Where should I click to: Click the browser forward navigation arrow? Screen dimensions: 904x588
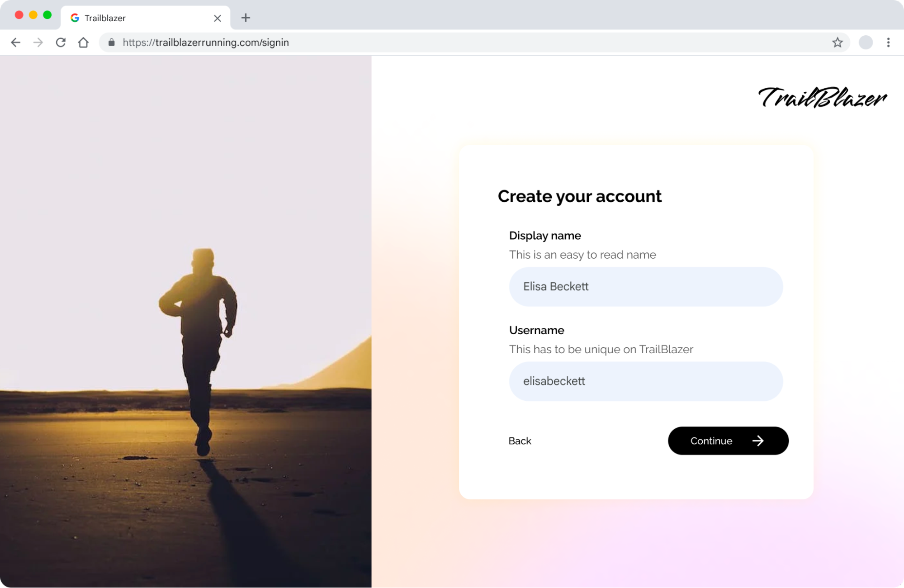38,42
